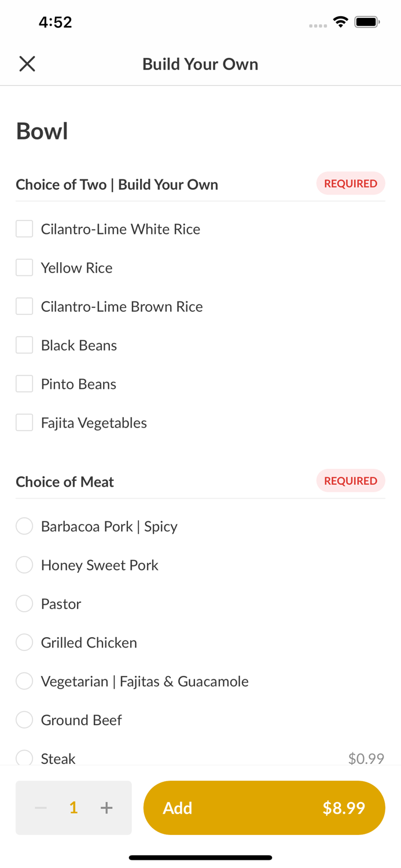Tick the Black Beans checkbox

coord(24,345)
